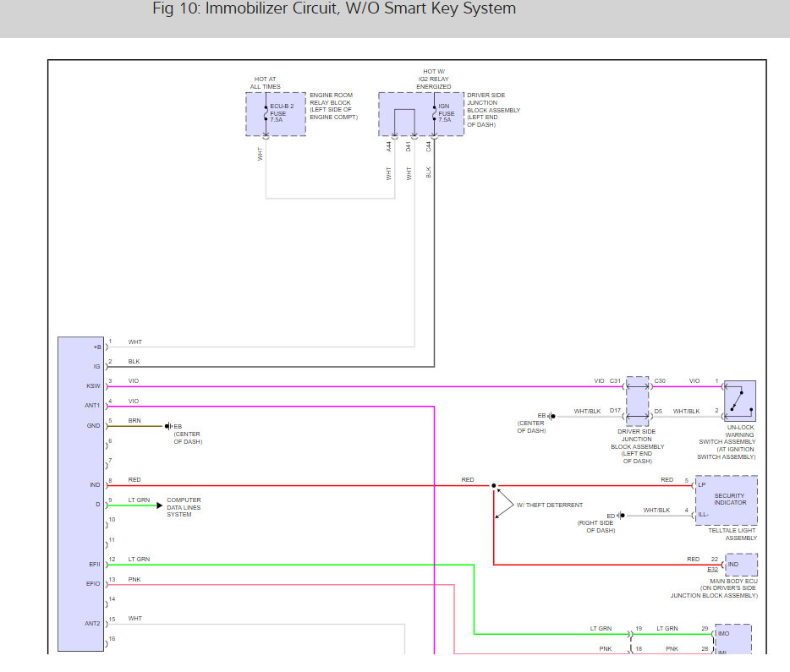Click the KSW terminal on the ECU connector
This screenshot has height=672, width=790.
coord(96,385)
